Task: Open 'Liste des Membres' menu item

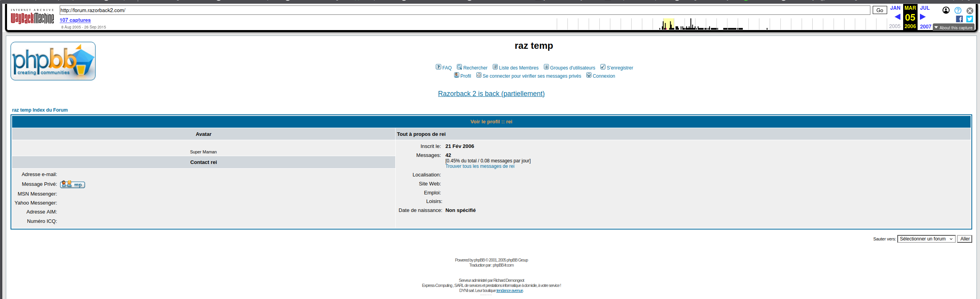Action: 518,68
